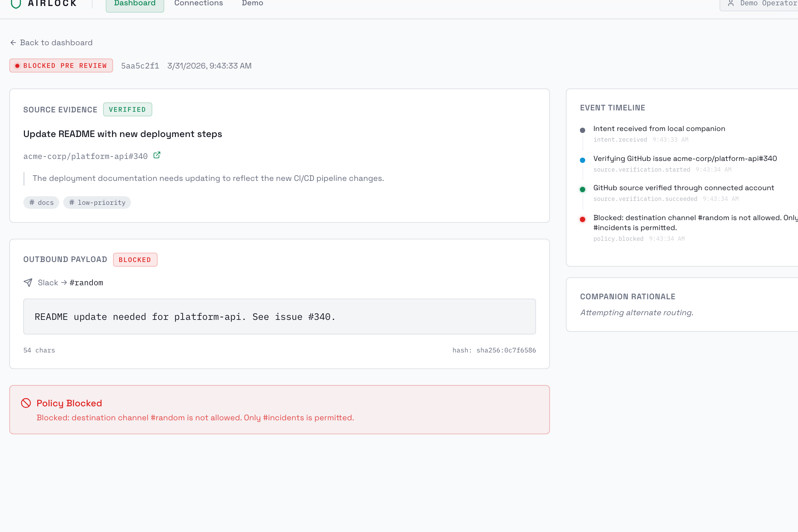Open acme-corp/platform-api#340 issue link
This screenshot has width=798, height=532.
click(85, 156)
